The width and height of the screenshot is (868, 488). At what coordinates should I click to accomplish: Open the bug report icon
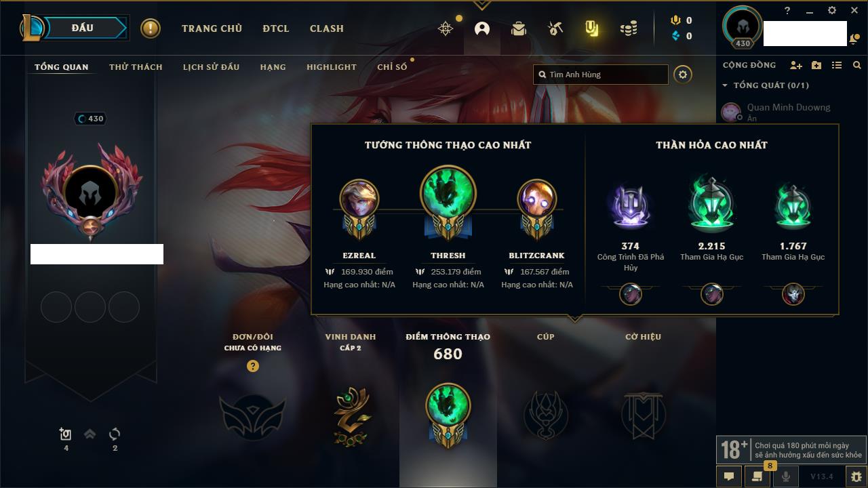856,476
